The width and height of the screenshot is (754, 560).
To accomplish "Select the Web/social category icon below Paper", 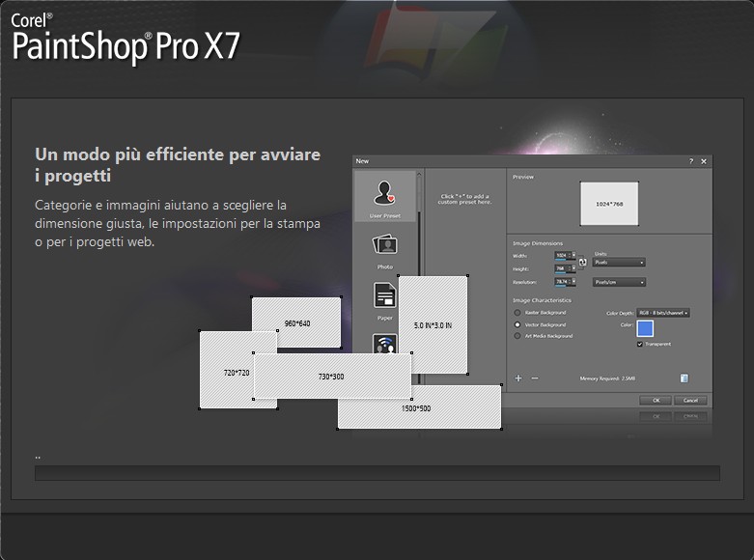I will (x=384, y=344).
